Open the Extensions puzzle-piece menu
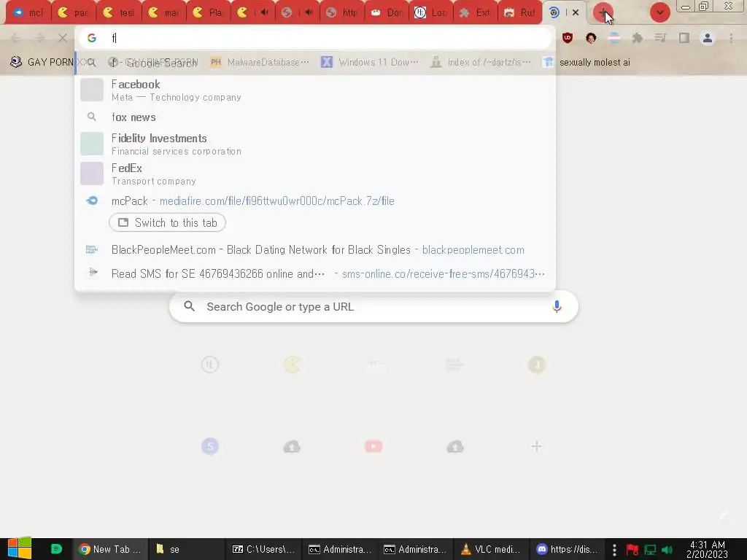Screen dimensions: 747x560 (637, 38)
